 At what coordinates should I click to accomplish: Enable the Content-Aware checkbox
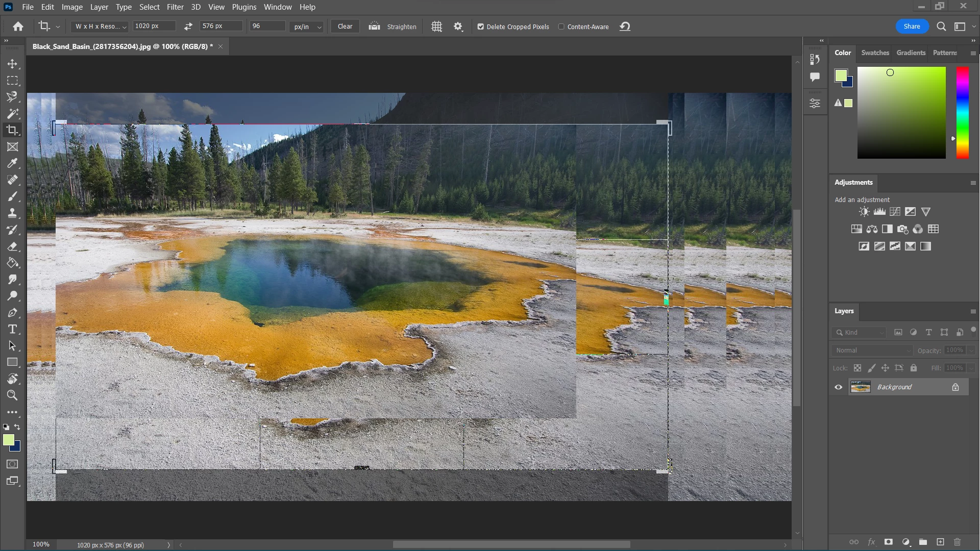pyautogui.click(x=561, y=27)
